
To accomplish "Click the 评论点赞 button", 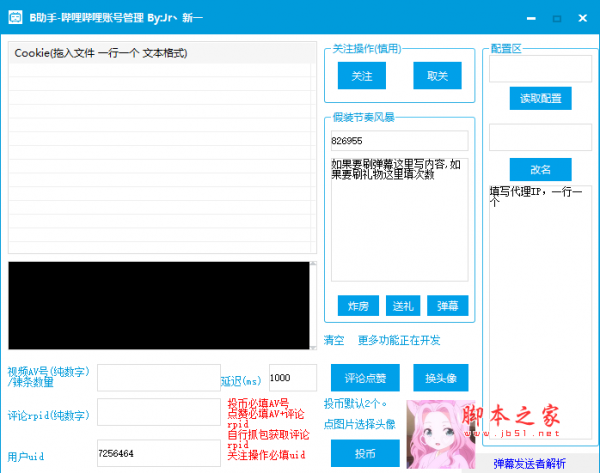I will coord(365,378).
